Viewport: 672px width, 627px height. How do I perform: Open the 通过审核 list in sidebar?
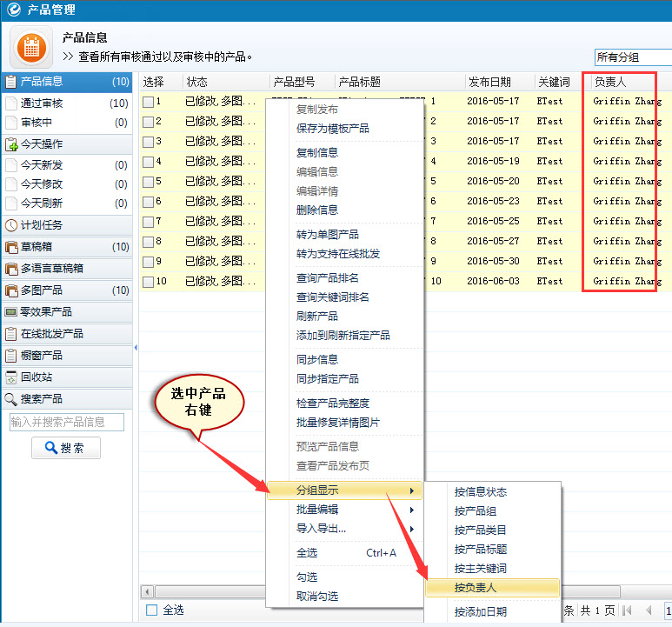42,103
